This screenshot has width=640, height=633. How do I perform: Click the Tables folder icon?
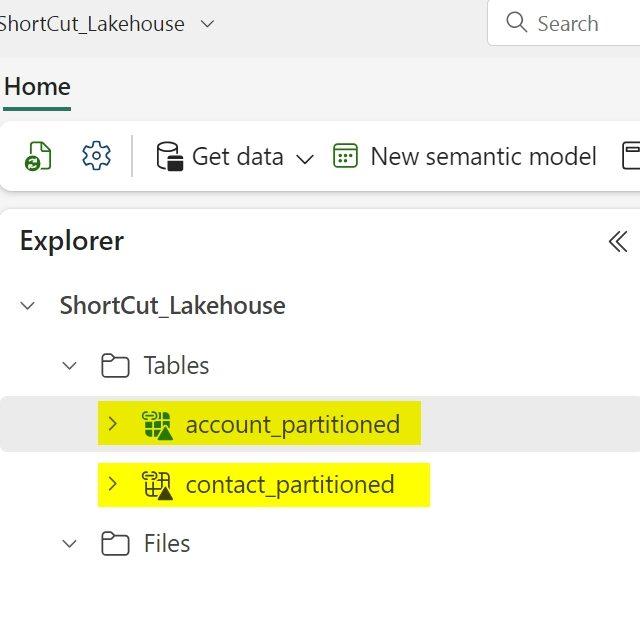[x=115, y=365]
